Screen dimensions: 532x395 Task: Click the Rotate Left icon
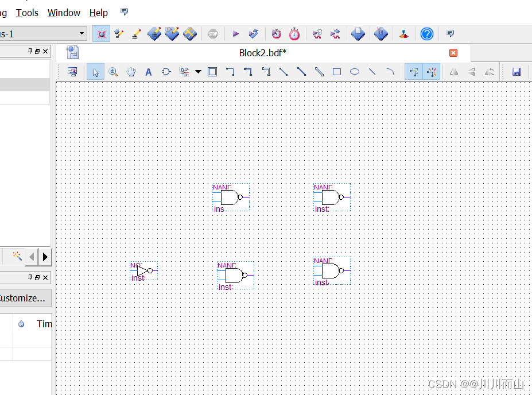click(490, 72)
